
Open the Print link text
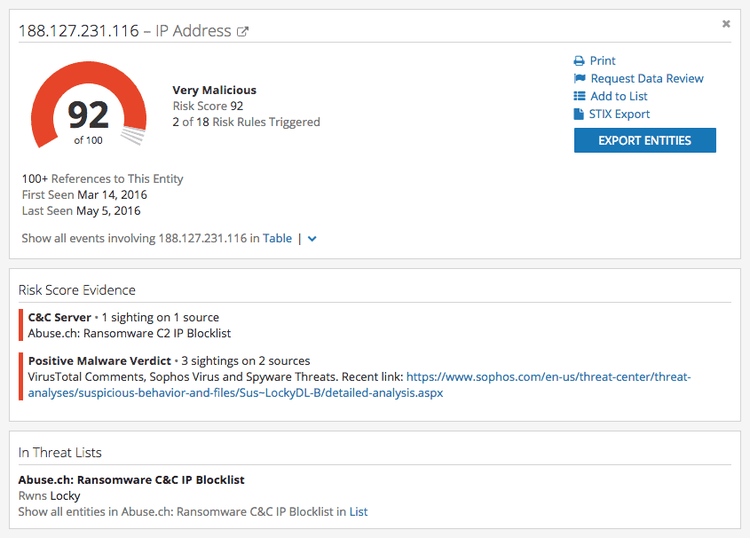pos(603,61)
